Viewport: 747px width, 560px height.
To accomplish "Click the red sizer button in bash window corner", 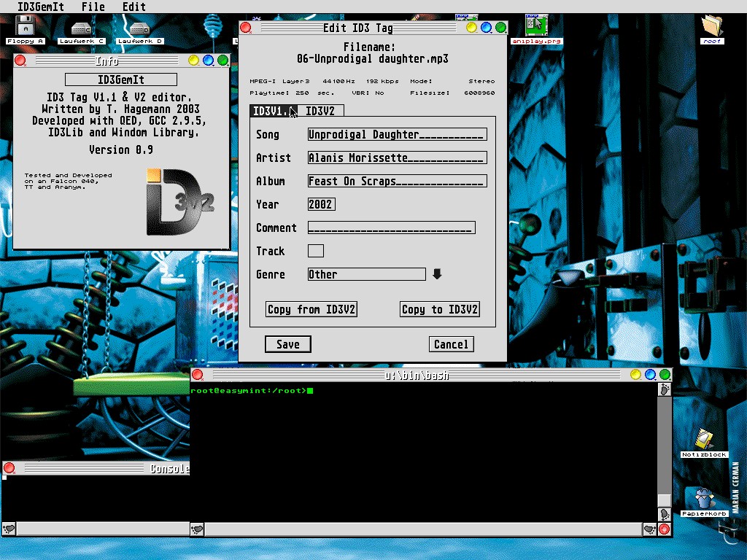I will (x=664, y=529).
